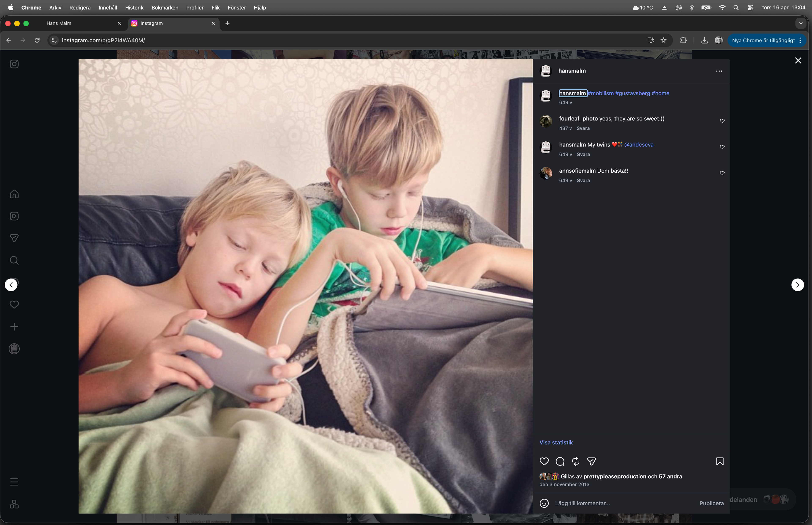Close the post overlay with the X

(798, 60)
